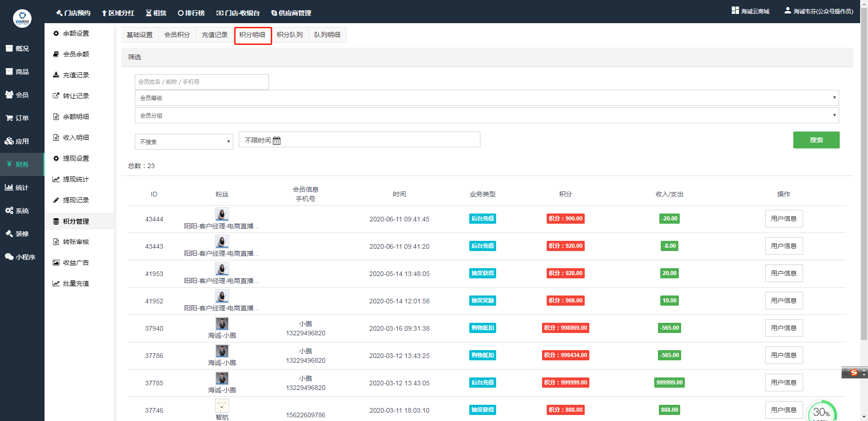868x421 pixels.
Task: Open 区域分红 in top navigation
Action: click(118, 13)
